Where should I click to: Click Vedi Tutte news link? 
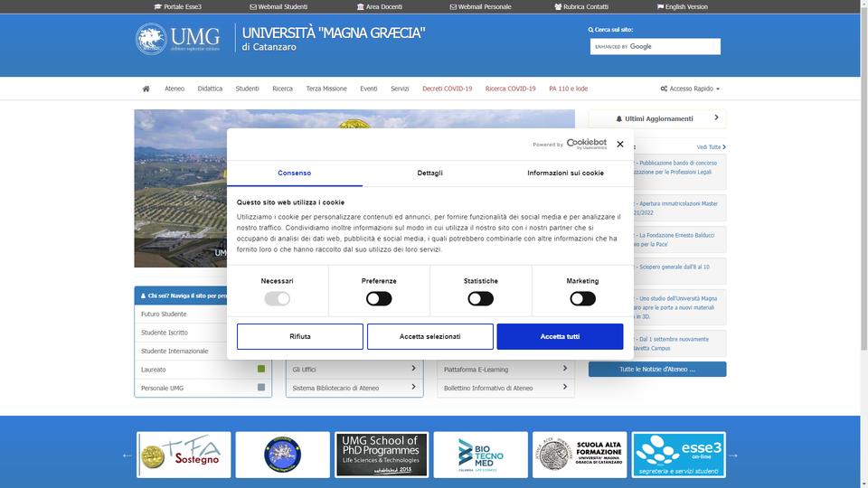click(711, 146)
